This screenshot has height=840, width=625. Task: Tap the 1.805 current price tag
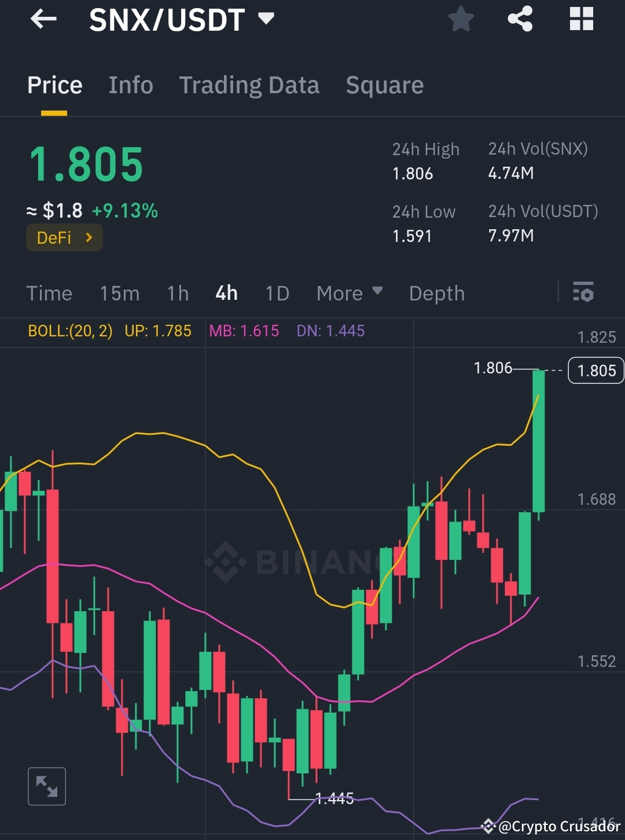coord(595,371)
